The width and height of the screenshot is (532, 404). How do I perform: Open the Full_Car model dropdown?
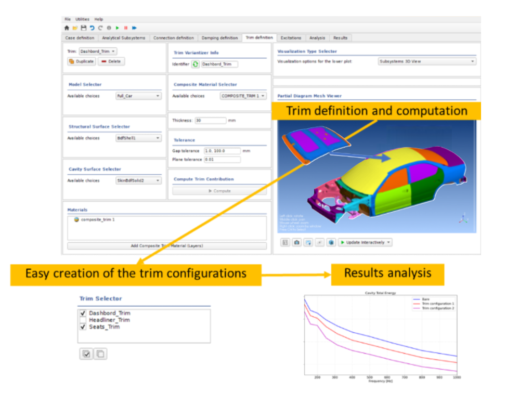pos(138,96)
